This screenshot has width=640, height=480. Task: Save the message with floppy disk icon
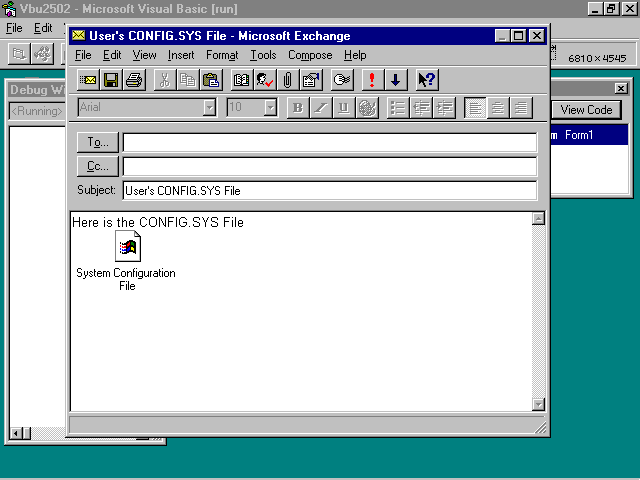111,80
